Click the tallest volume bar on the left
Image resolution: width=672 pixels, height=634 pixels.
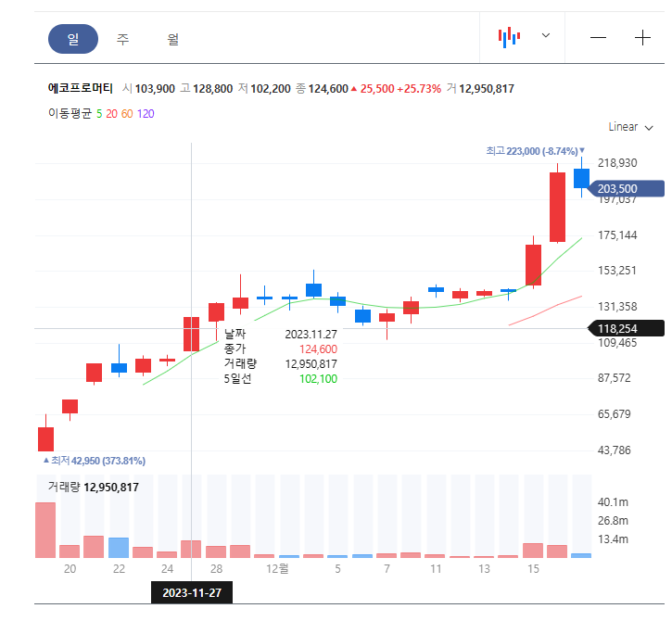click(x=45, y=530)
